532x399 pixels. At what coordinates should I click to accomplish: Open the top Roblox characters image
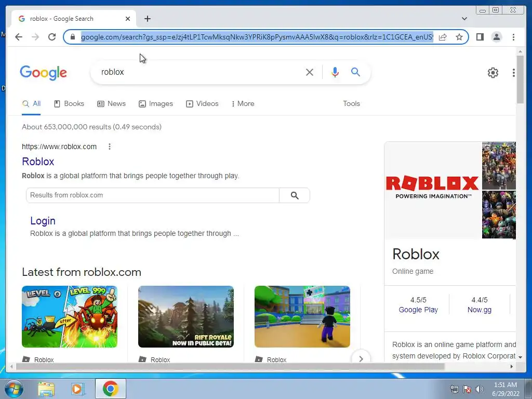point(499,166)
